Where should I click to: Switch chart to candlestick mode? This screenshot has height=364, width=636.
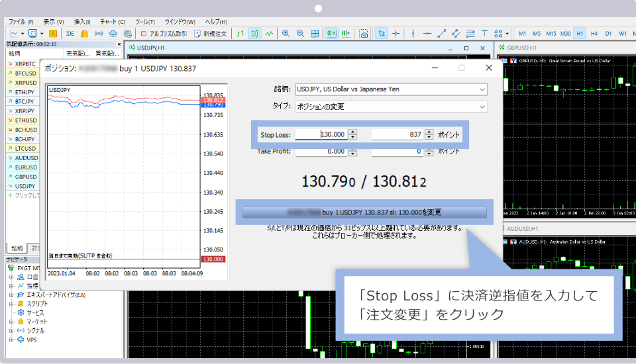(x=254, y=34)
